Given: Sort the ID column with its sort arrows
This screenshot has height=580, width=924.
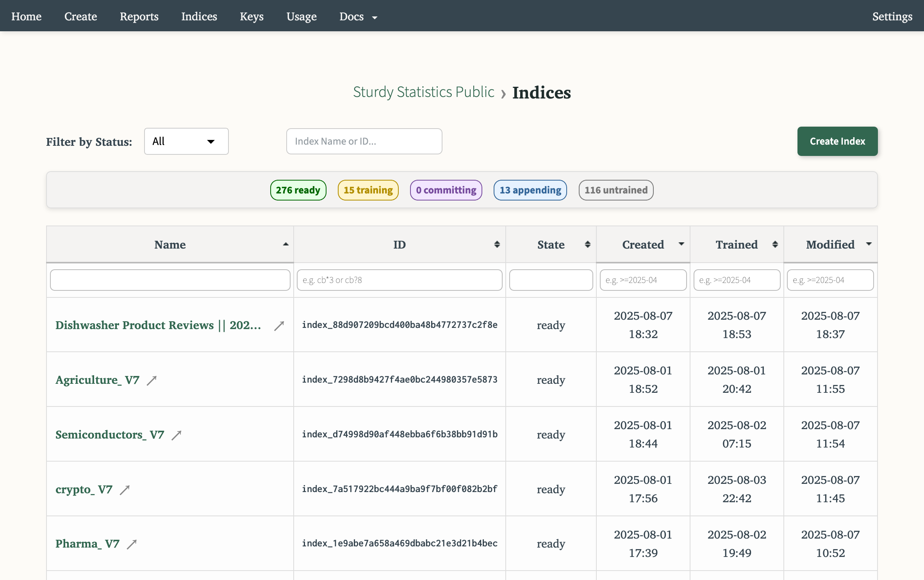Looking at the screenshot, I should (497, 244).
